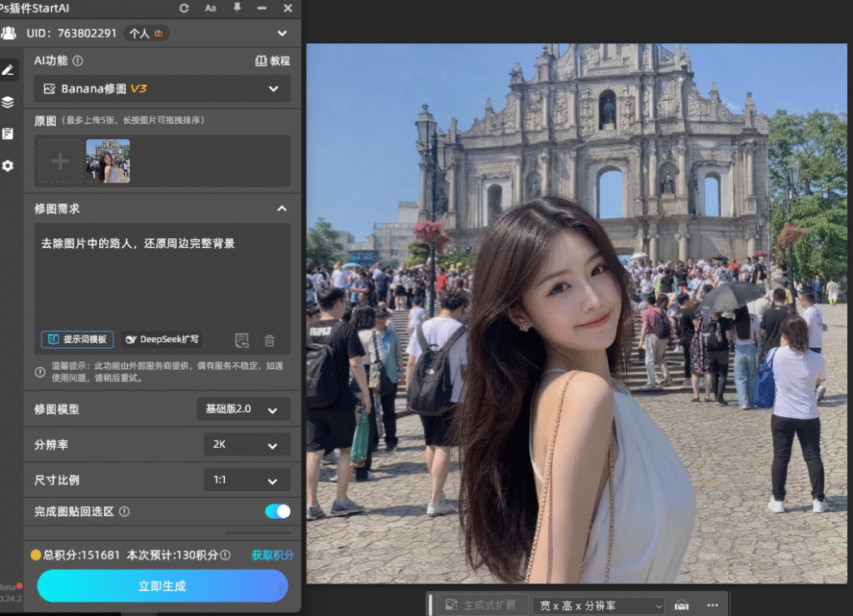Pin the StartAI panel with the pin icon
Viewport: 853px width, 616px height.
point(237,7)
